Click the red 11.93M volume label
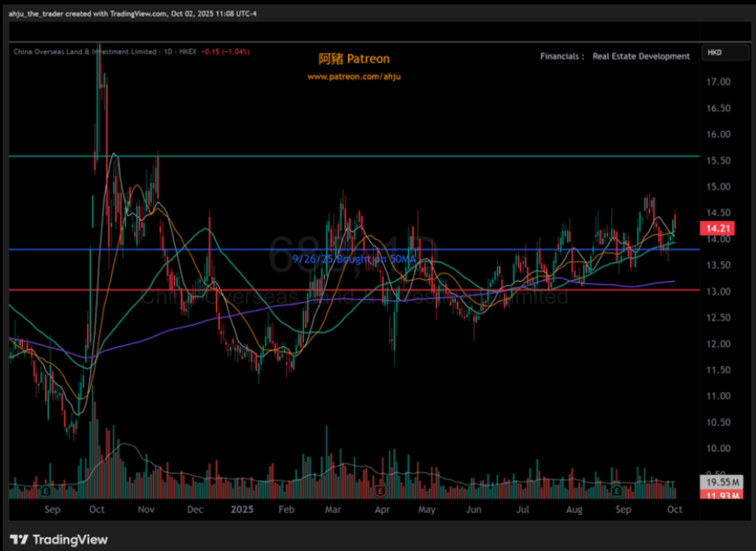The height and width of the screenshot is (551, 756). [x=722, y=495]
